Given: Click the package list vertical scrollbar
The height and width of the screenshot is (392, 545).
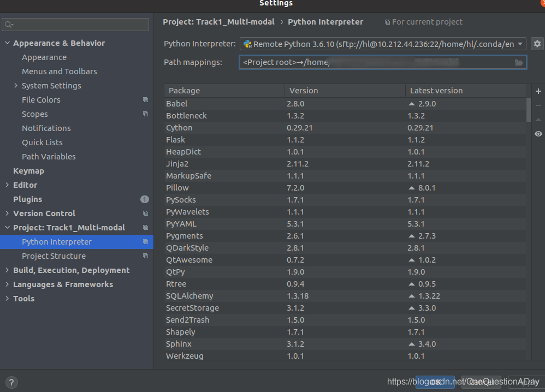Looking at the screenshot, I should pyautogui.click(x=528, y=109).
